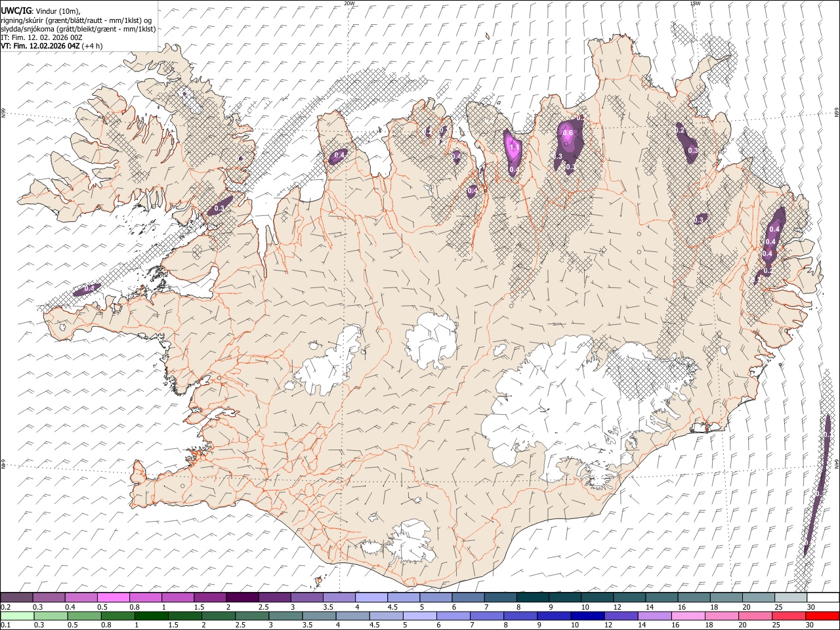Screen dimensions: 840x630
Task: Click the 'IT: Fim. 12. 02. 2026 00Z' text
Action: pyautogui.click(x=41, y=37)
